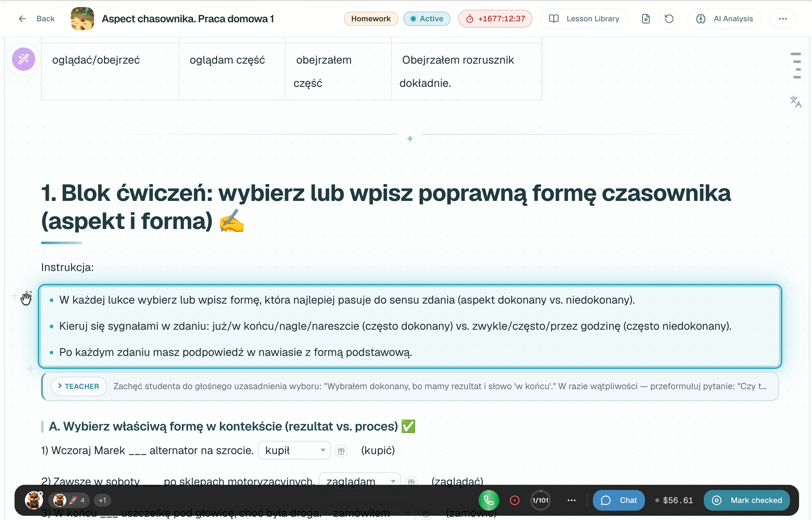Click the bullet starting 'Kieruj się sygnałami'
Image resolution: width=812 pixels, height=520 pixels.
(x=395, y=326)
